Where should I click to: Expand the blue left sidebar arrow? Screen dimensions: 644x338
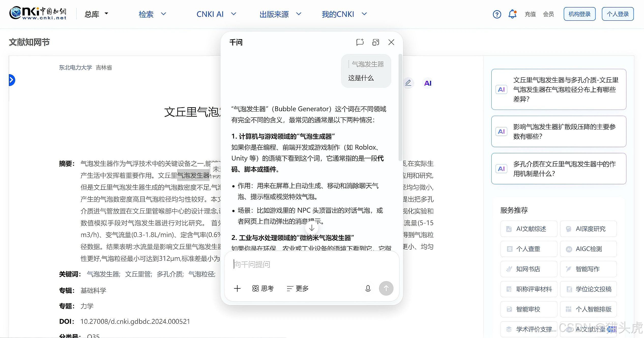click(11, 80)
